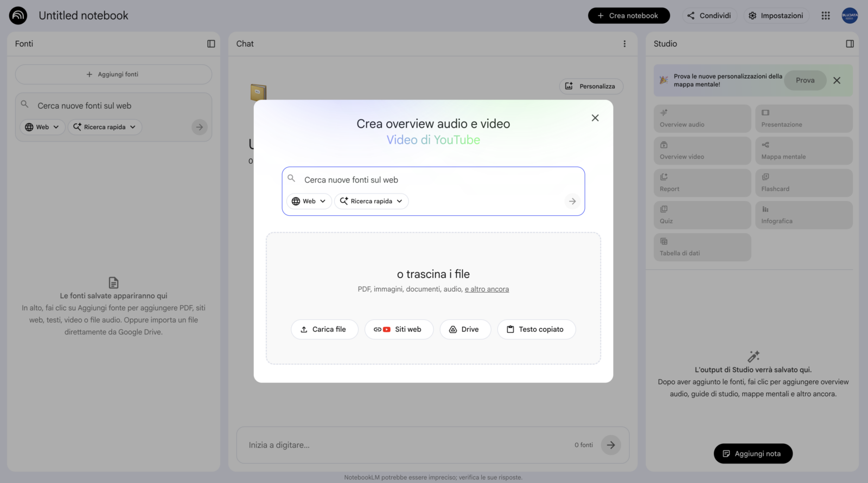Image resolution: width=868 pixels, height=483 pixels.
Task: Select Report tile in Studio
Action: 703,183
